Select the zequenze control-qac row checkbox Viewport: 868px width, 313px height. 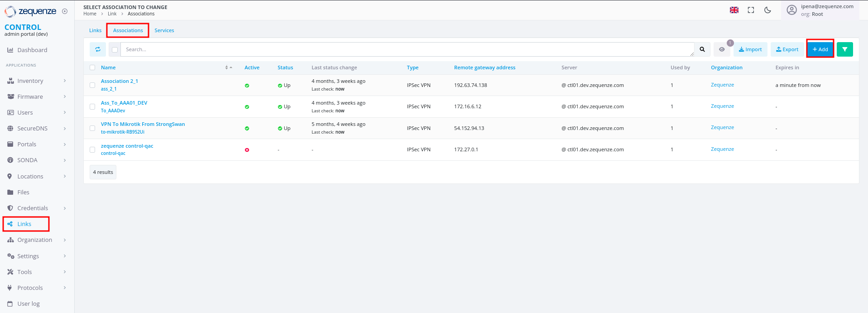pyautogui.click(x=92, y=149)
